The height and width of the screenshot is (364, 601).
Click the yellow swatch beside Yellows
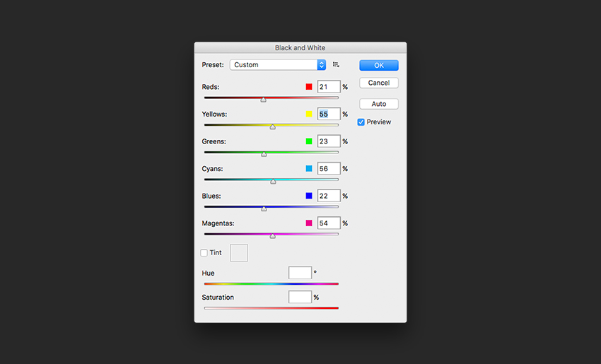309,115
